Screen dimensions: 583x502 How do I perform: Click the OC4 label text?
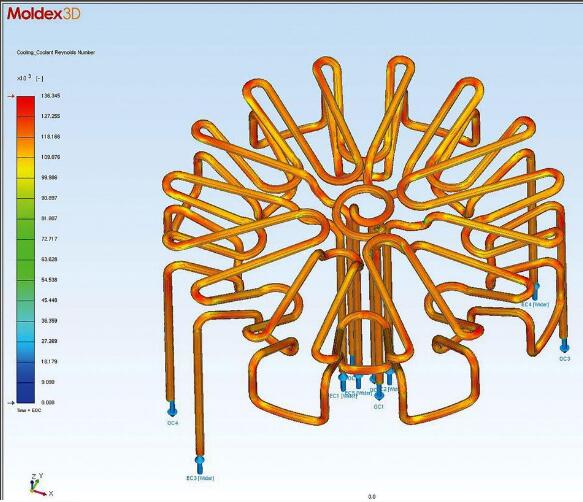pos(173,423)
